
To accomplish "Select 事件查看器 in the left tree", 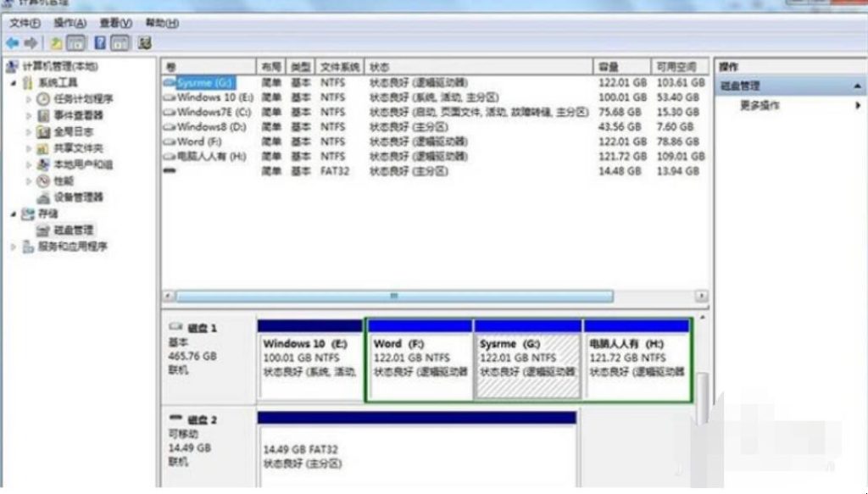I will pyautogui.click(x=78, y=115).
